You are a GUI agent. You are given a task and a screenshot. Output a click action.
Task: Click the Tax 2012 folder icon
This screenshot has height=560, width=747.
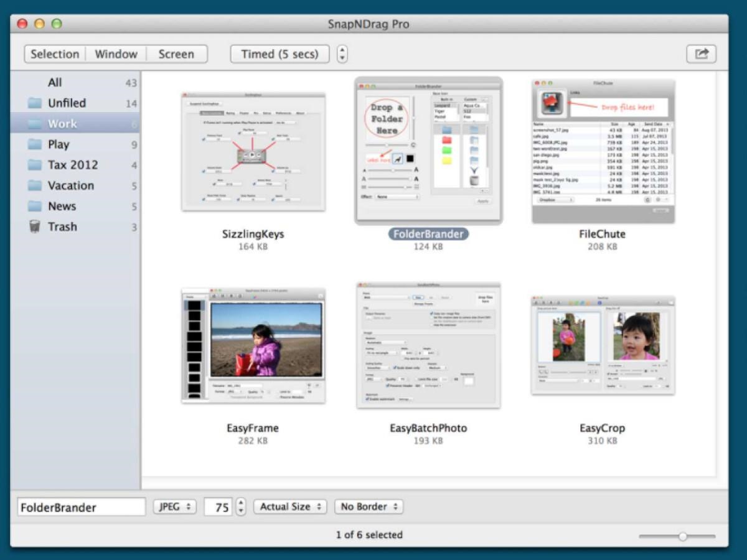click(x=35, y=165)
